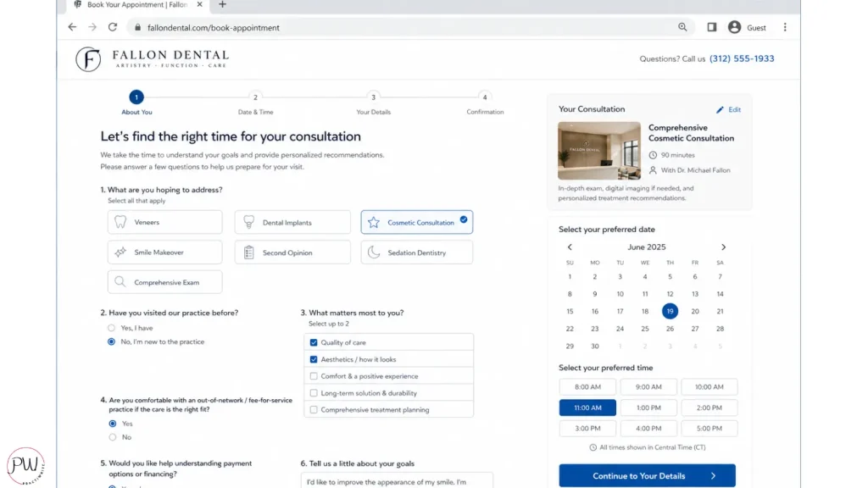Viewport: 868px width, 488px height.
Task: Click Continue to Your Details button
Action: coord(647,475)
